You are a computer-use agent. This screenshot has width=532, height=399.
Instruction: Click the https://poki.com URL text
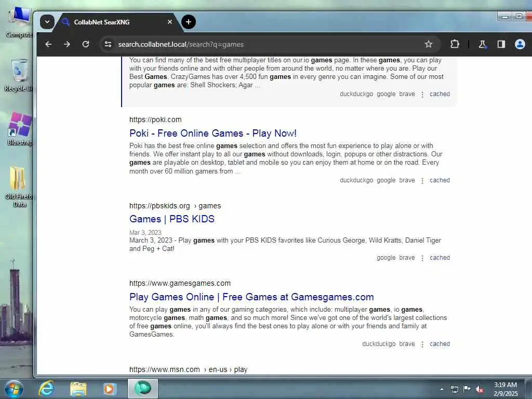click(x=155, y=120)
